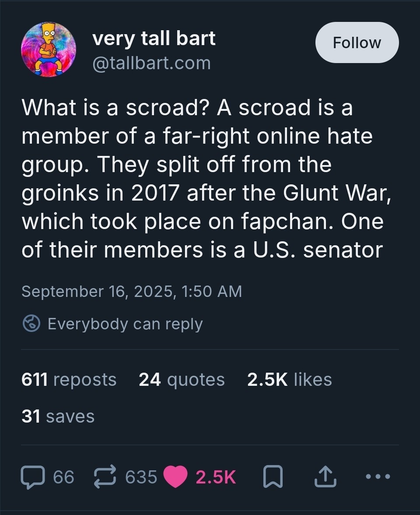Click the globe icon beside reply settings
The height and width of the screenshot is (515, 420).
pyautogui.click(x=31, y=324)
